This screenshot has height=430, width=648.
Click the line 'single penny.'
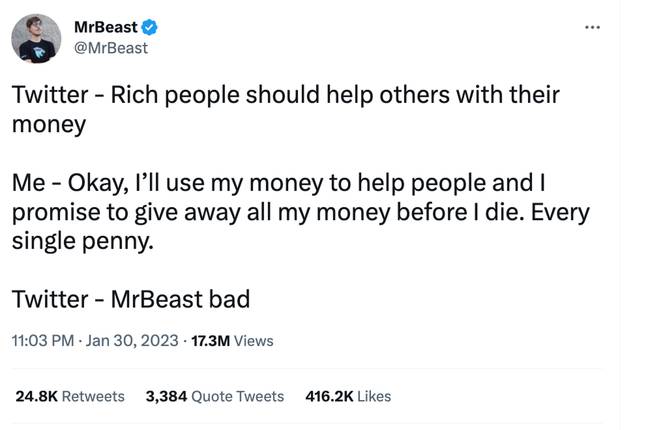(x=83, y=241)
